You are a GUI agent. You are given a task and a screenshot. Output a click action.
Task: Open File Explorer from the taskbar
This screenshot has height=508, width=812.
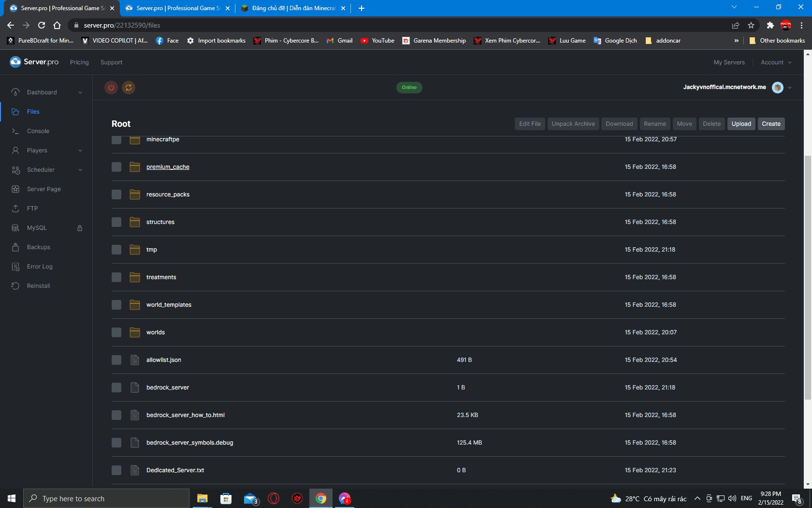pos(203,498)
